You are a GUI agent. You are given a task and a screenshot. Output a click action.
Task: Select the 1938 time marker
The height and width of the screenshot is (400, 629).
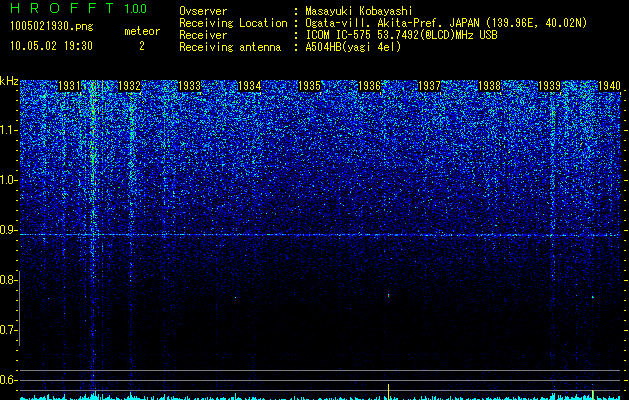(490, 86)
